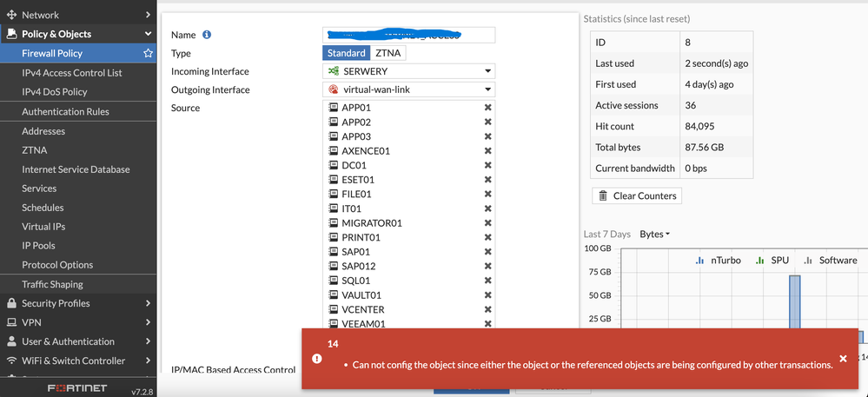Click the info icon beside Name
The width and height of the screenshot is (868, 397).
tap(207, 35)
